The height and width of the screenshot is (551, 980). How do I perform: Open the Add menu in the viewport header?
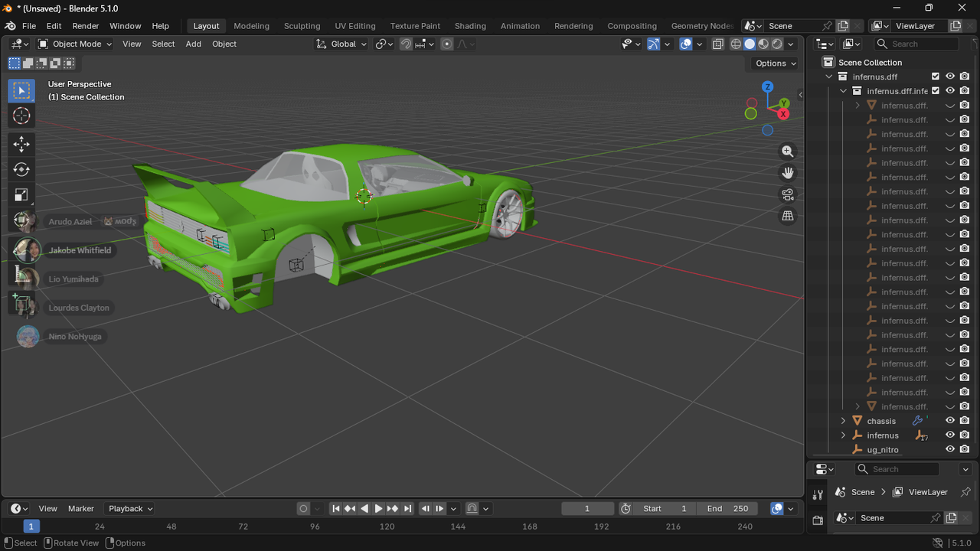(194, 44)
